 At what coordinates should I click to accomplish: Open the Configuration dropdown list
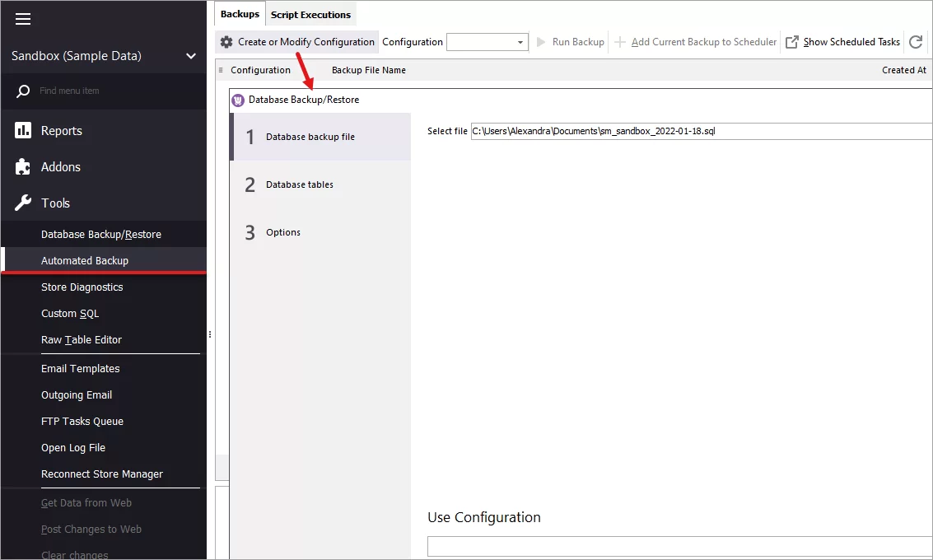coord(520,41)
